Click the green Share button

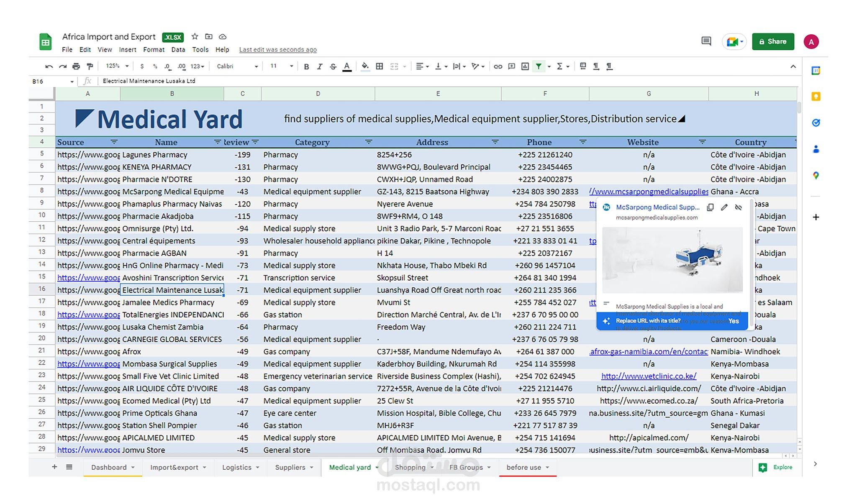[x=772, y=41]
